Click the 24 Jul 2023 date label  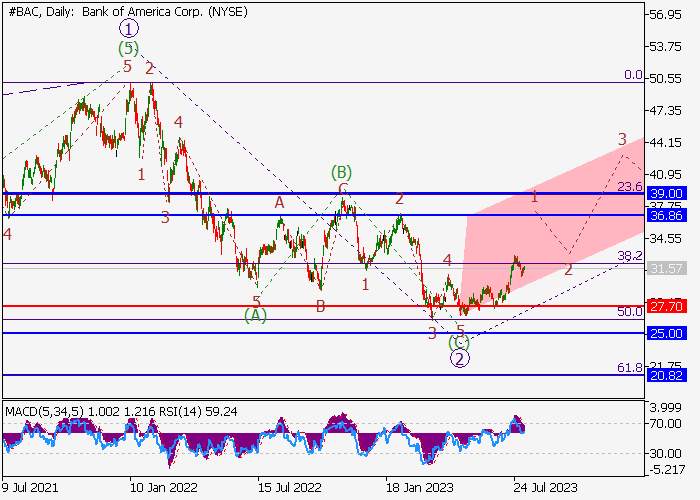click(546, 487)
